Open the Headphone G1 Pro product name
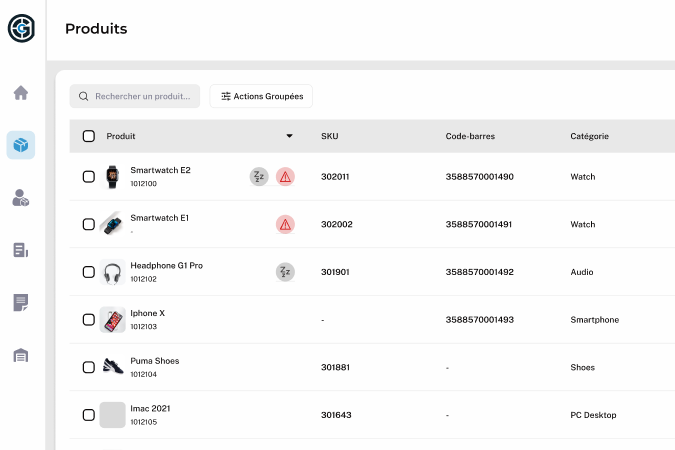Image resolution: width=675 pixels, height=450 pixels. tap(167, 266)
